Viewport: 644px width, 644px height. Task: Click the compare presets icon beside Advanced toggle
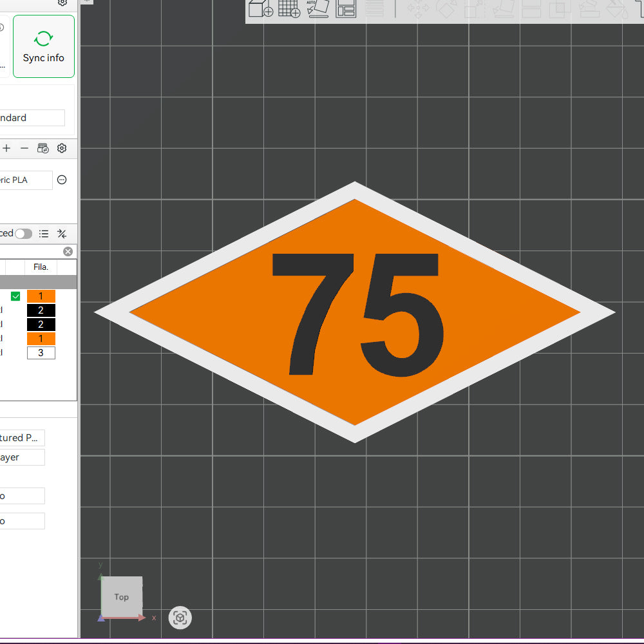(x=62, y=234)
